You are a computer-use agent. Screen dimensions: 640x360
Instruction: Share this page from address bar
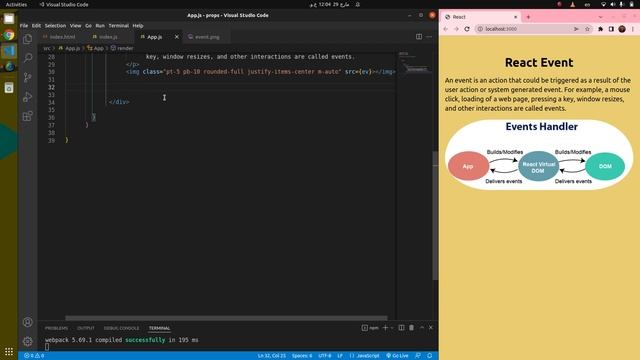point(576,29)
